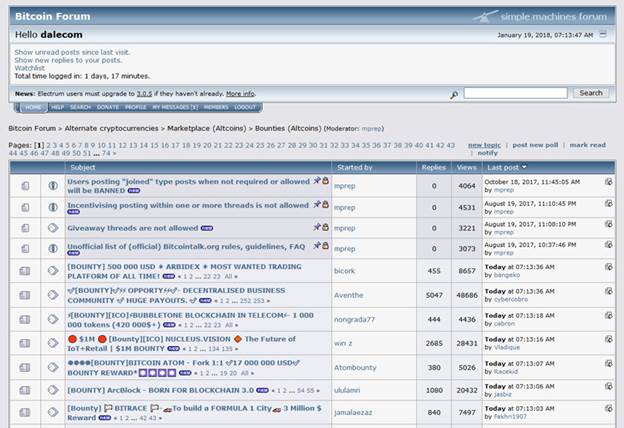The width and height of the screenshot is (624, 428).
Task: Open last post icon for ArcBlock row
Action: point(608,386)
